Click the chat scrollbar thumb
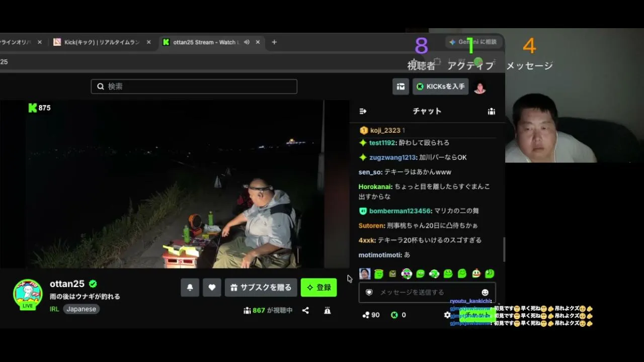The height and width of the screenshot is (362, 644). pos(504,249)
